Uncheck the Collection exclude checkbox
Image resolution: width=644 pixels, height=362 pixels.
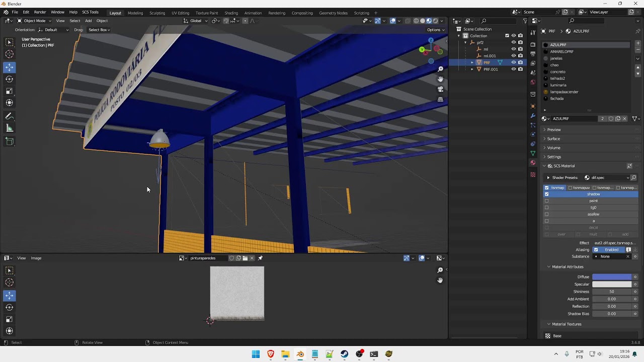coord(507,36)
